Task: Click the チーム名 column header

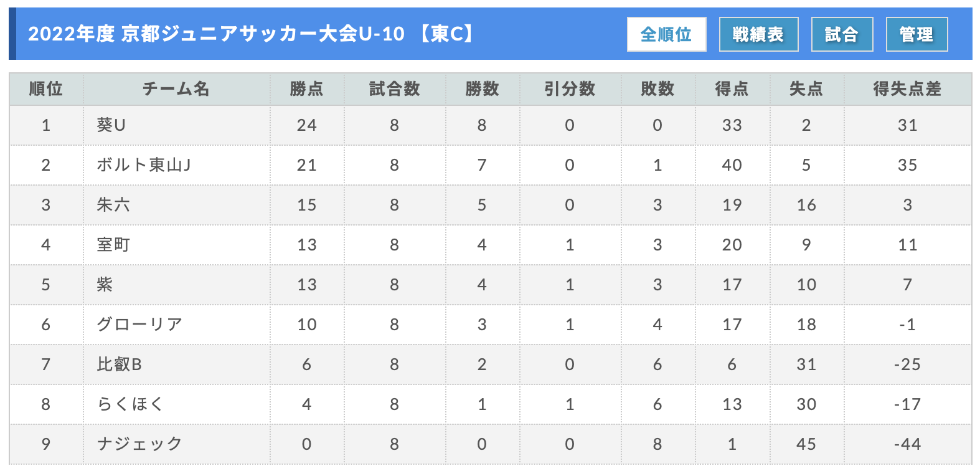Action: tap(176, 89)
